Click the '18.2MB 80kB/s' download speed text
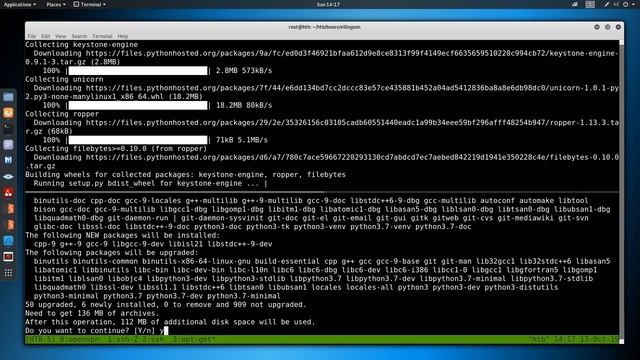The width and height of the screenshot is (640, 360). 244,105
